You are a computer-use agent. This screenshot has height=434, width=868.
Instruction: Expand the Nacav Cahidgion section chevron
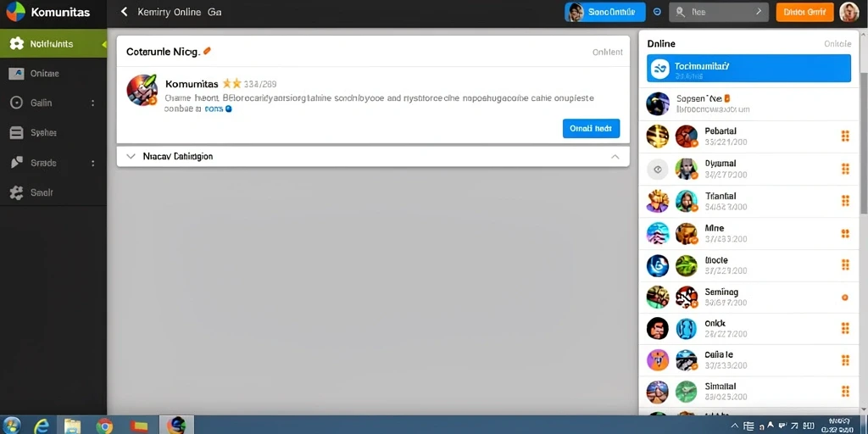point(131,157)
